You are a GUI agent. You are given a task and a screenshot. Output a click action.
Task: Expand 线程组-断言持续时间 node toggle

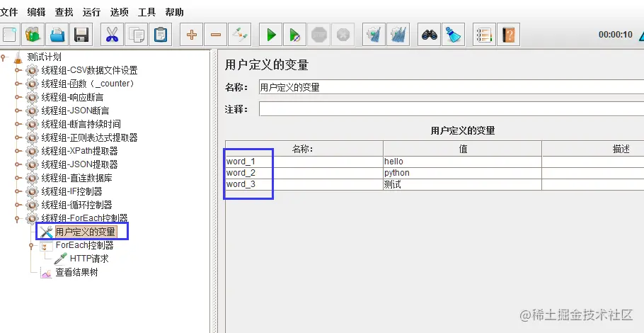tap(18, 124)
